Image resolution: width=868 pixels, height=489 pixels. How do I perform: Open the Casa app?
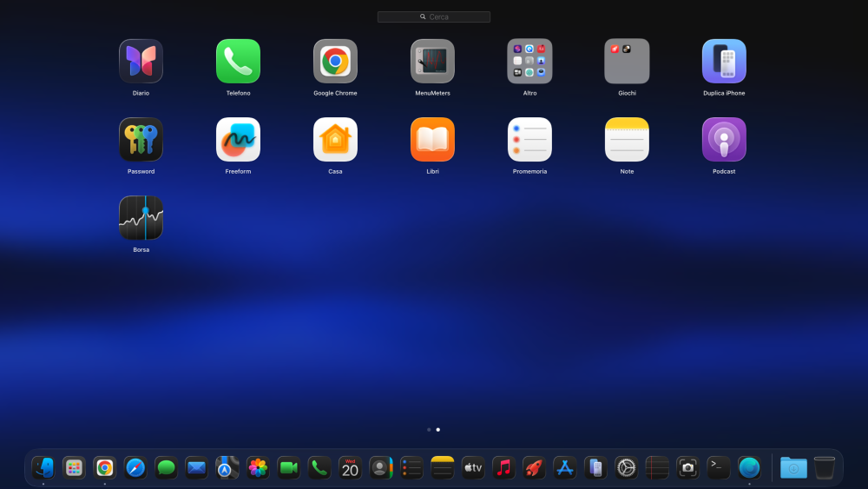pyautogui.click(x=335, y=140)
